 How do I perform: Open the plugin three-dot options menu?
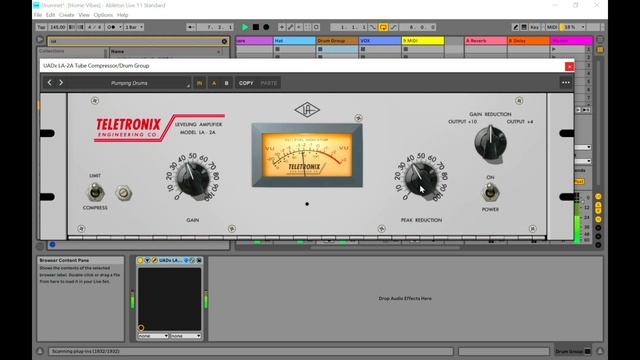tap(566, 83)
